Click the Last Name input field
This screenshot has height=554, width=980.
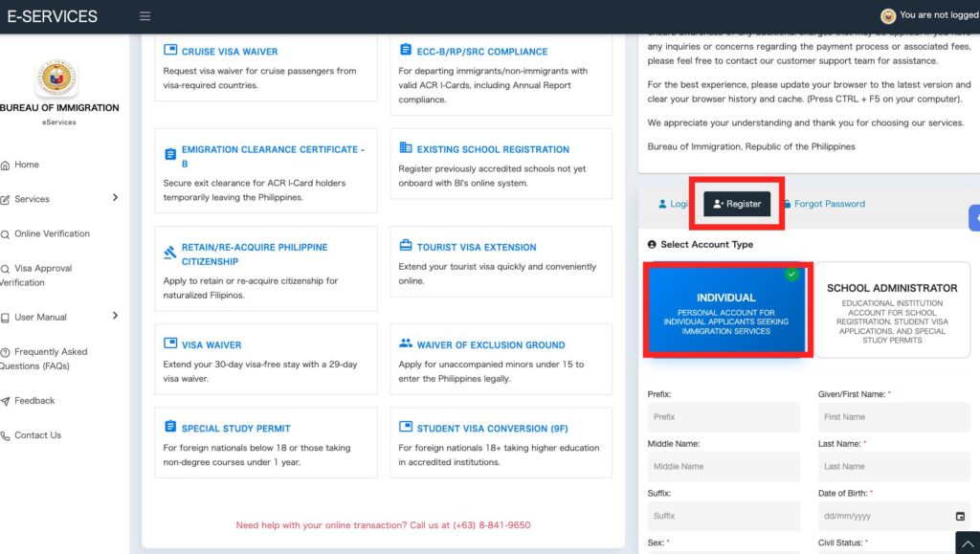[x=894, y=467]
